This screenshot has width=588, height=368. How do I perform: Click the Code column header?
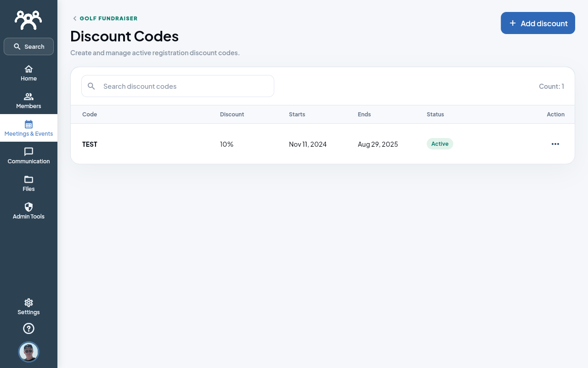(90, 114)
